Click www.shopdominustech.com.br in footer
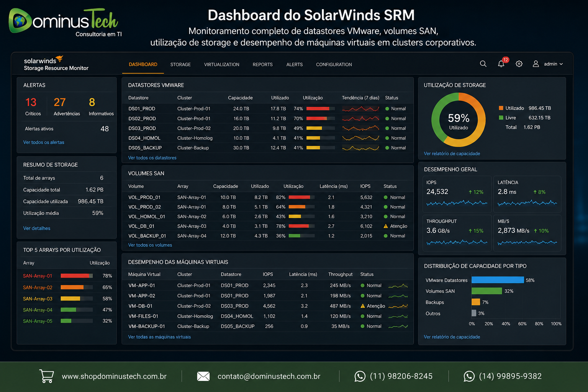The image size is (588, 392). coord(114,376)
